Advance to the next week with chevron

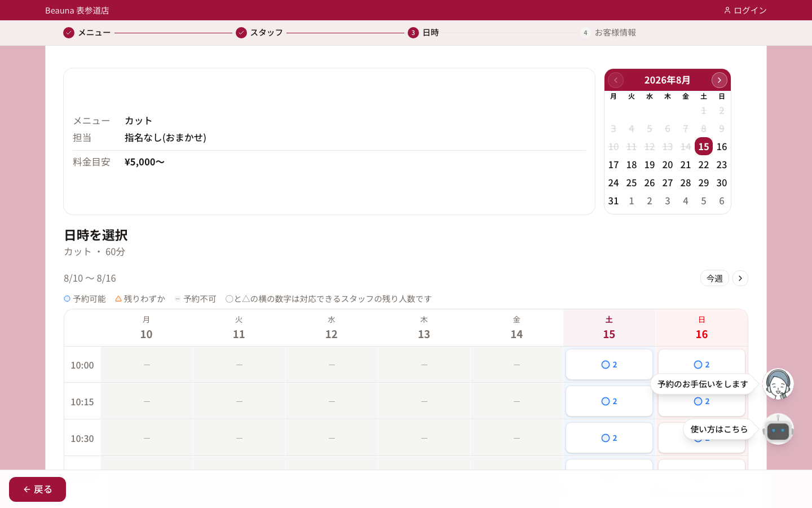pos(740,278)
